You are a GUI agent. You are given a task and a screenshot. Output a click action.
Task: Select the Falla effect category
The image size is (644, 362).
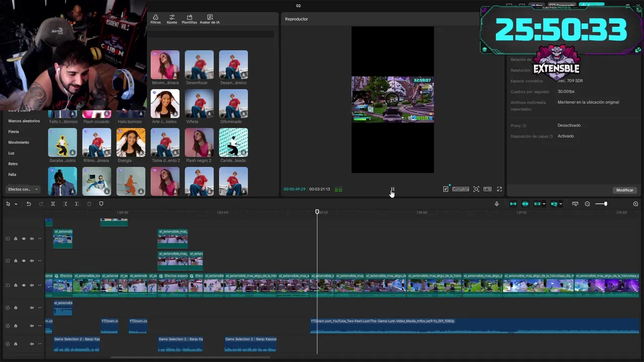click(12, 174)
